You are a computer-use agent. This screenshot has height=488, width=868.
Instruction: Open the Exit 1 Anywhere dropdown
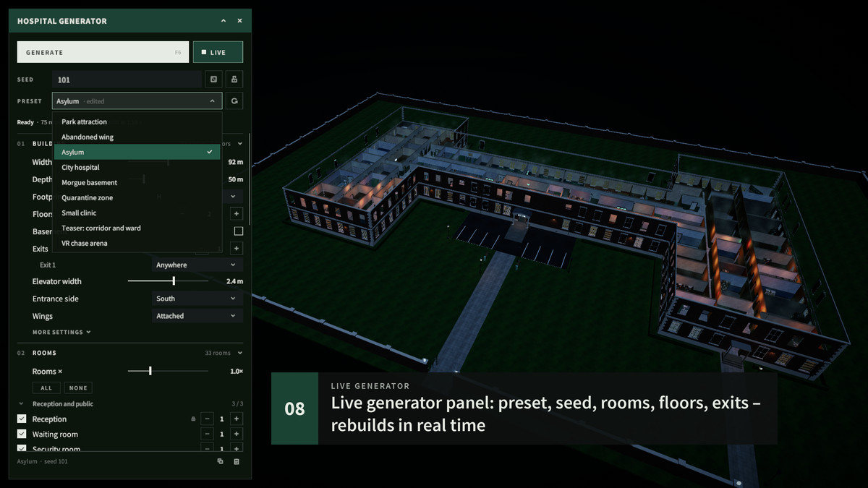197,265
